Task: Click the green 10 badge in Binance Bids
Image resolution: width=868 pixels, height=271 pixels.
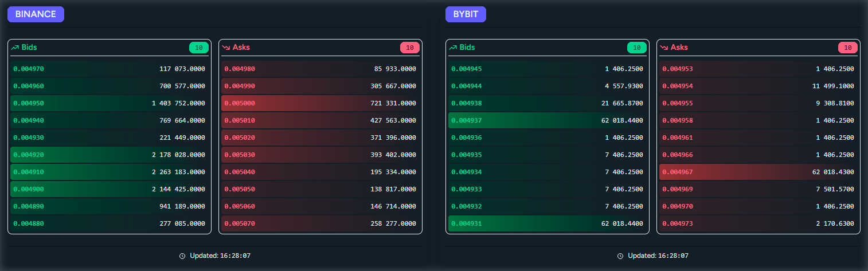Action: pos(198,48)
